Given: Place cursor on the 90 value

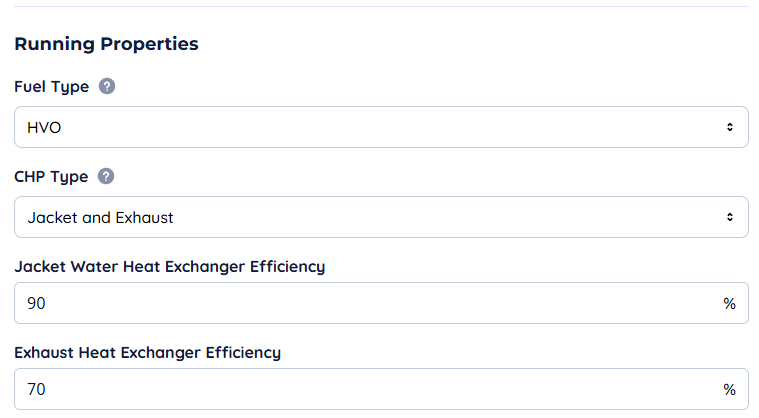Looking at the screenshot, I should point(37,303).
